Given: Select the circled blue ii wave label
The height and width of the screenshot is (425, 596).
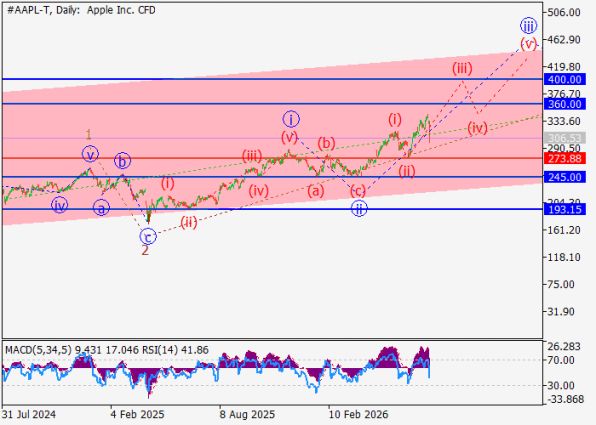Looking at the screenshot, I should (359, 208).
